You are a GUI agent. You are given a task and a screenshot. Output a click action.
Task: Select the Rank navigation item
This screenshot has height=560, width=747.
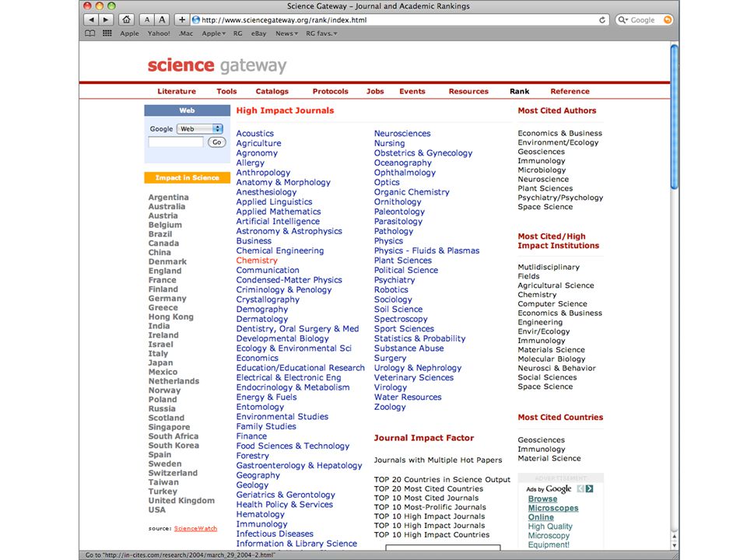pyautogui.click(x=519, y=92)
